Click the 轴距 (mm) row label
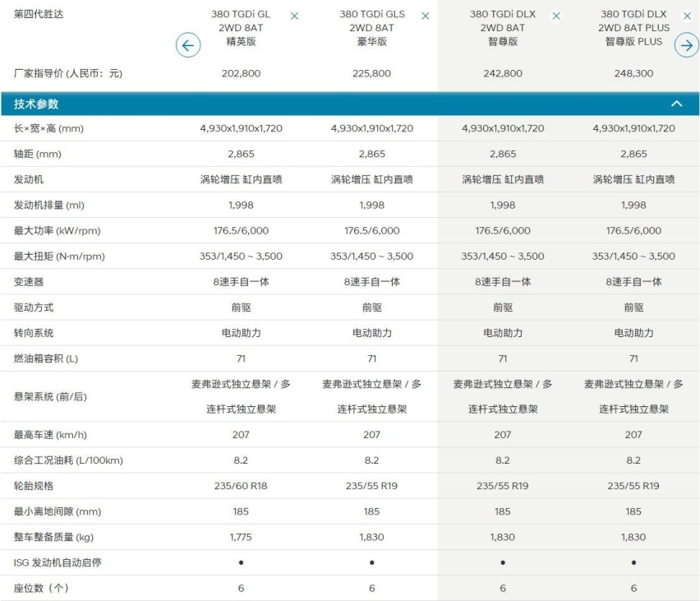This screenshot has width=700, height=601. [38, 154]
